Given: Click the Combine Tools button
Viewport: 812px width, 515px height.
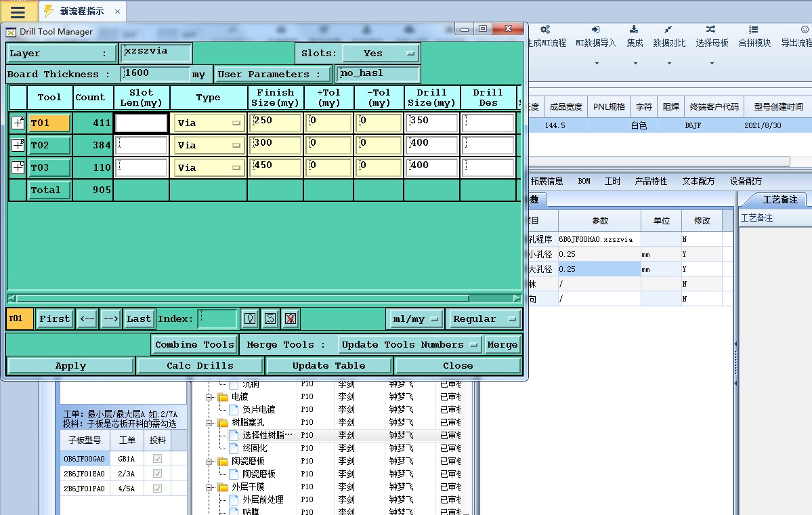Looking at the screenshot, I should (195, 344).
